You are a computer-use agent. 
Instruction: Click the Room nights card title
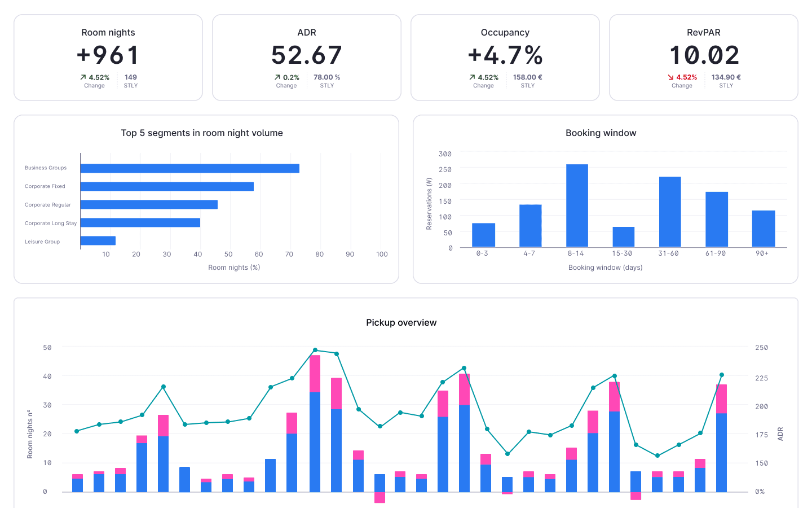[108, 33]
